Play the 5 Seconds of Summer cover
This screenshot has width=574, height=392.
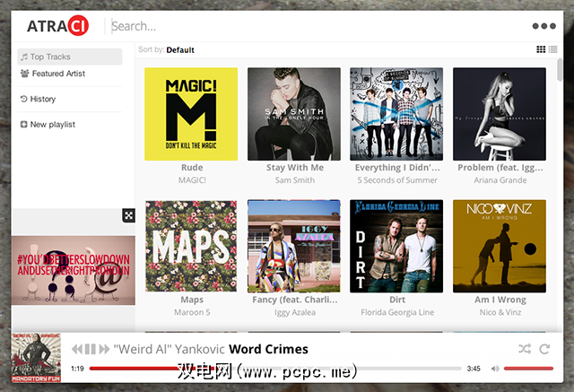click(x=396, y=114)
